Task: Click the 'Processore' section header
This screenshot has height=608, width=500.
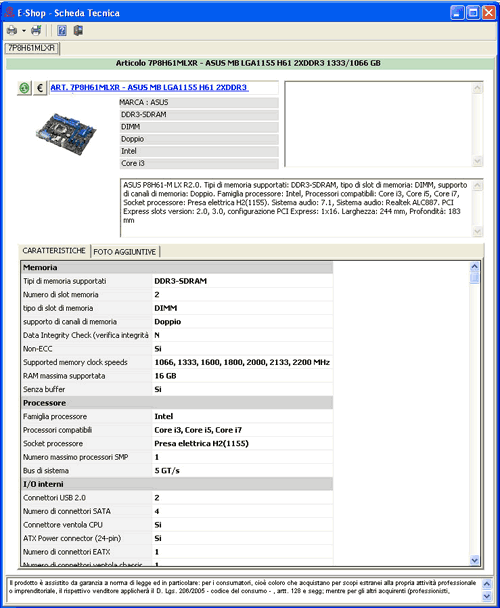Action: pyautogui.click(x=177, y=403)
